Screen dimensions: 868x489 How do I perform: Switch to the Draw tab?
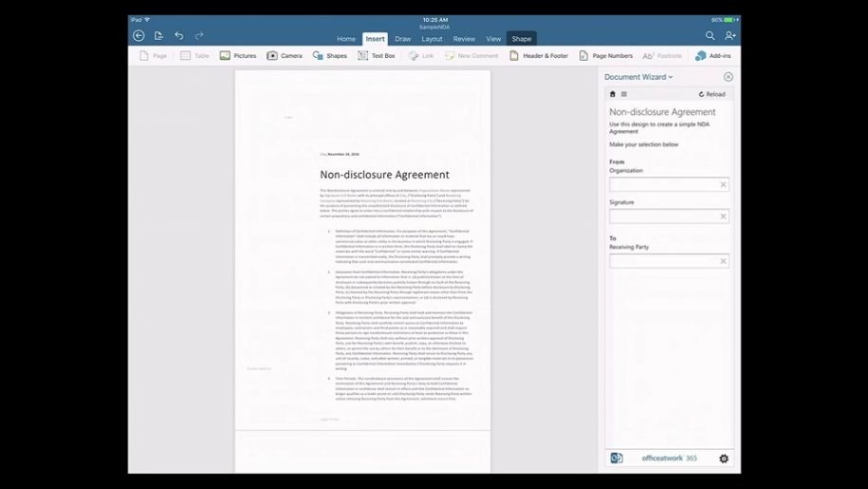402,39
